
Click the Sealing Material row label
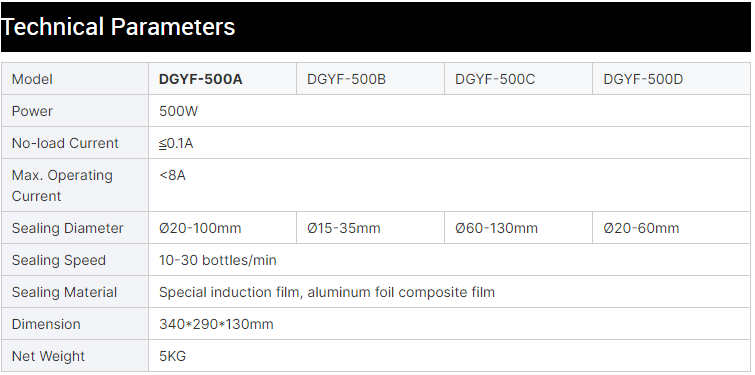point(65,292)
